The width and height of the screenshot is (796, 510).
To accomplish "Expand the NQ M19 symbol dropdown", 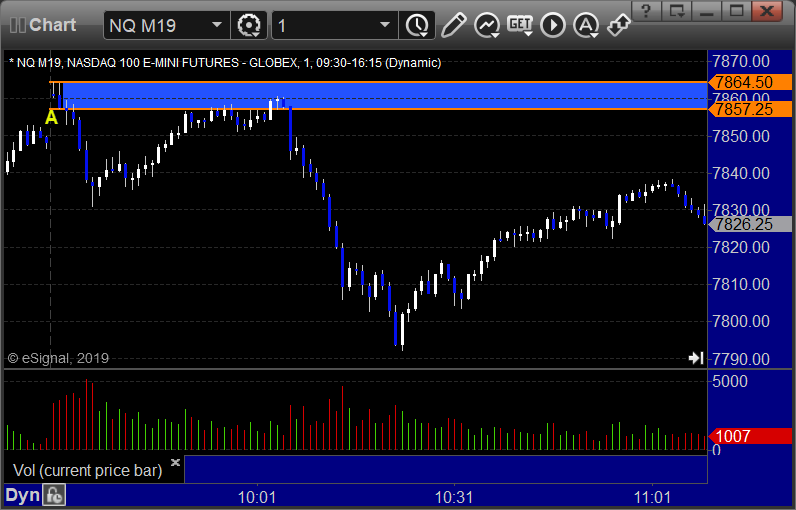I will 217,25.
